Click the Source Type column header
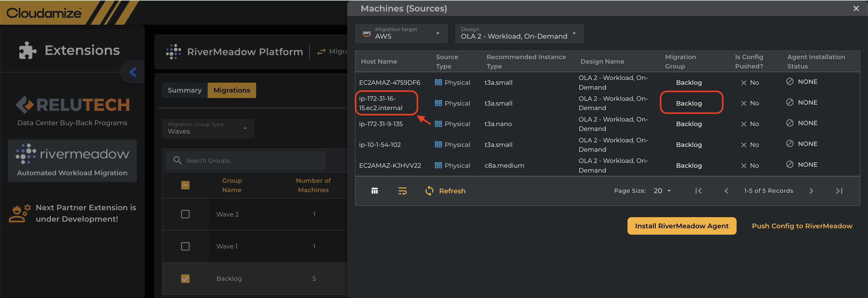 tap(447, 61)
